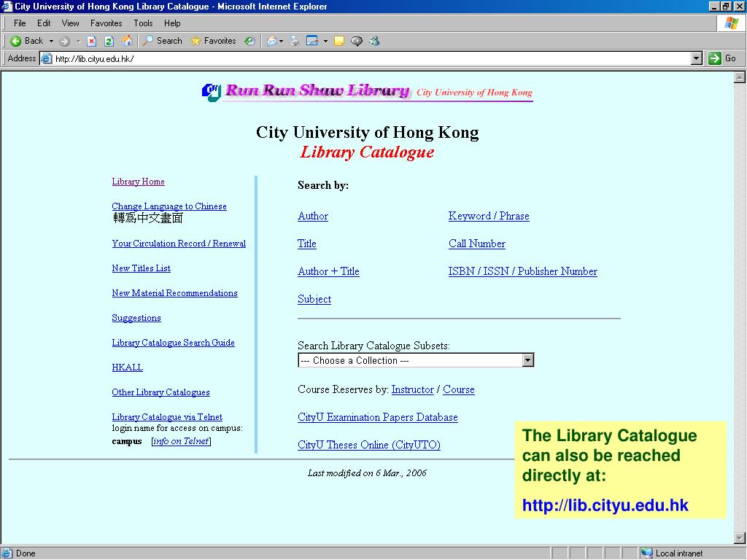Expand the Edit icon's dropdown arrow
Viewport: 747px width, 560px height.
(x=325, y=41)
